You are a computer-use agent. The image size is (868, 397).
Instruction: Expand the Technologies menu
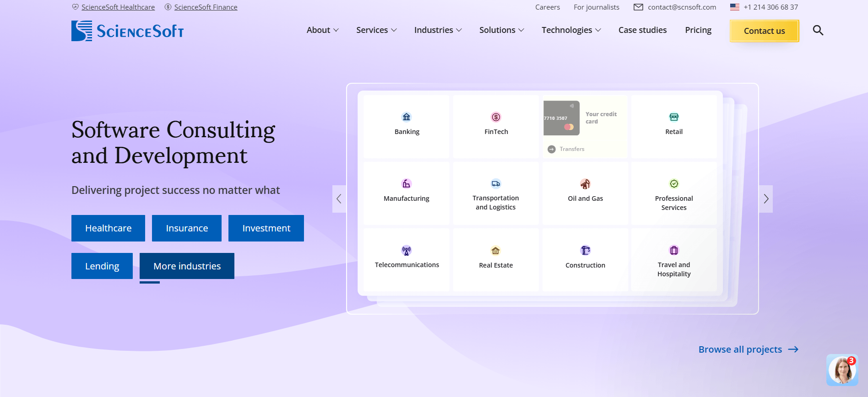pyautogui.click(x=571, y=30)
